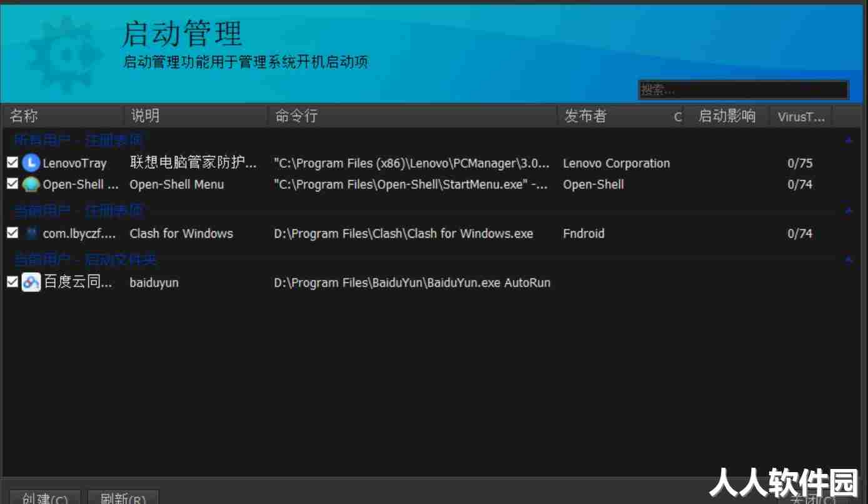Click the 刷新(R) button

click(123, 498)
